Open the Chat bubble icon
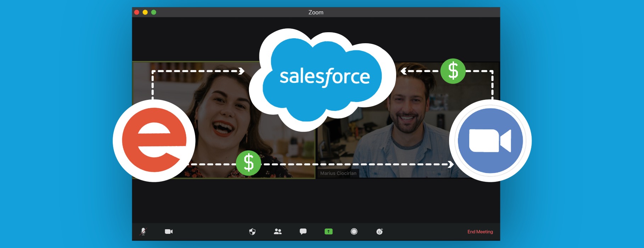The image size is (644, 248). click(303, 232)
